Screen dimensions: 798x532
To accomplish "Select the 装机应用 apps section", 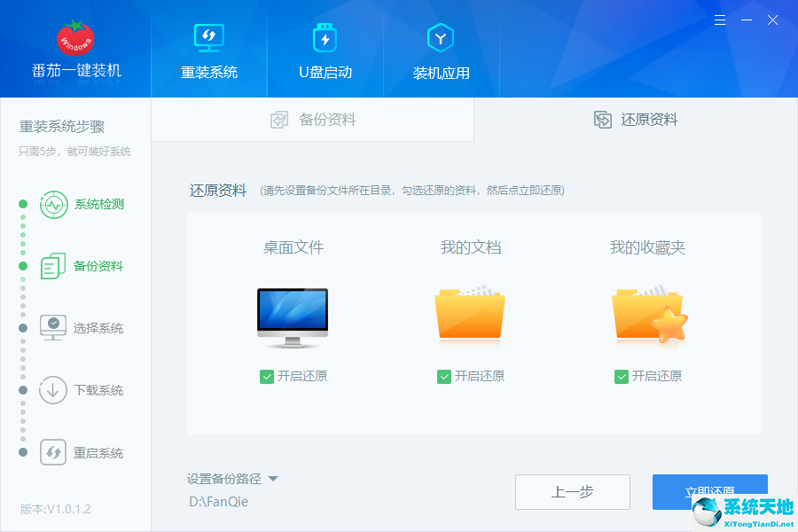I will coord(441,37).
